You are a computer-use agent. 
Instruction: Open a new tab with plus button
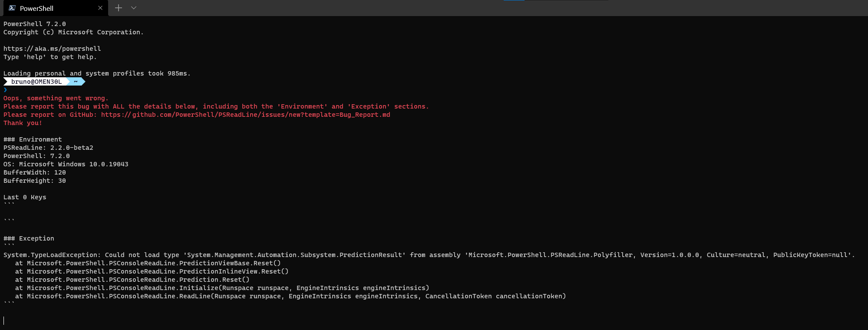[119, 8]
